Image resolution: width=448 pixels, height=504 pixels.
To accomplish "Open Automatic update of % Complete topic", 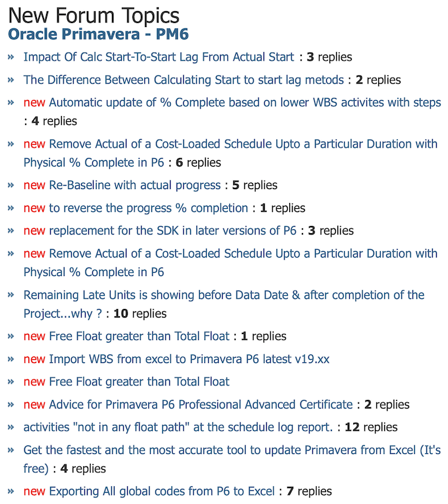I will tap(245, 103).
